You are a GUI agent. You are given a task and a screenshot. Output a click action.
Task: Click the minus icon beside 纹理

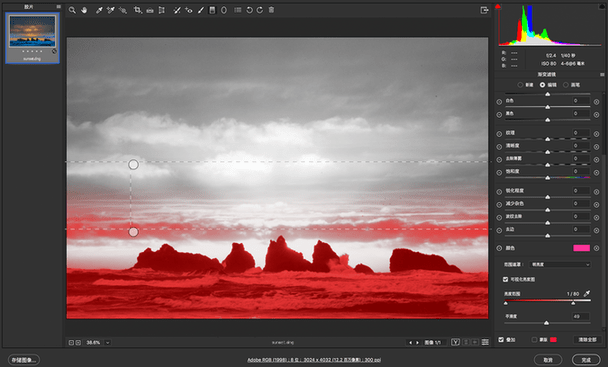point(499,134)
